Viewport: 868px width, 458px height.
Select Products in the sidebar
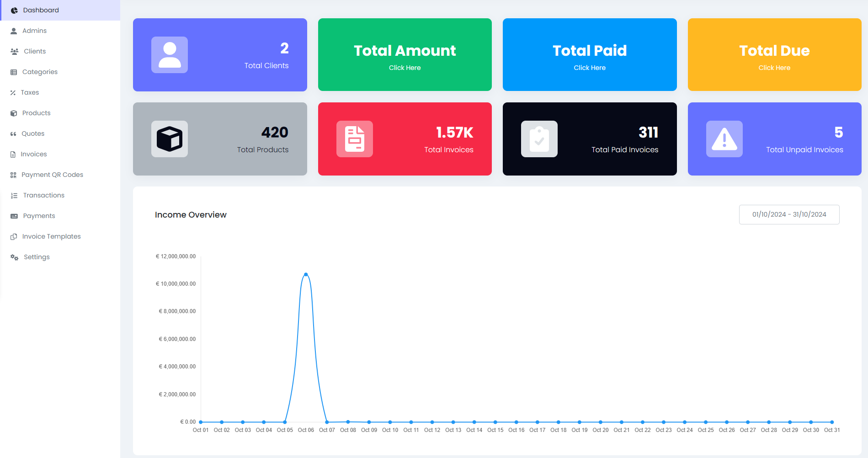(x=60, y=113)
